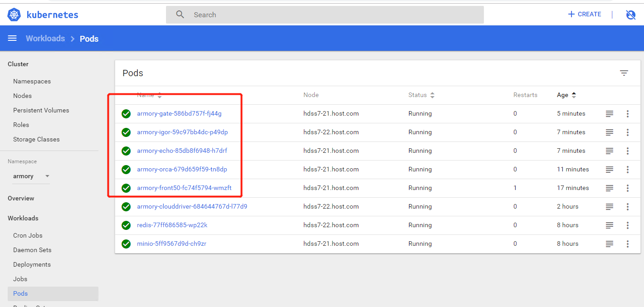Click into the Search field
The height and width of the screenshot is (307, 644).
tap(324, 15)
